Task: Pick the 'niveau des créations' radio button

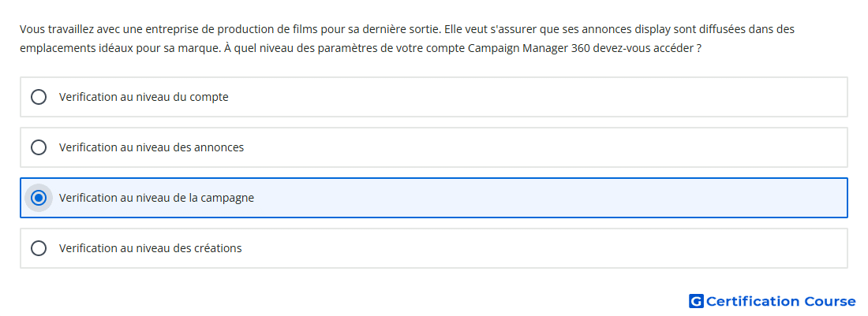Action: point(38,248)
